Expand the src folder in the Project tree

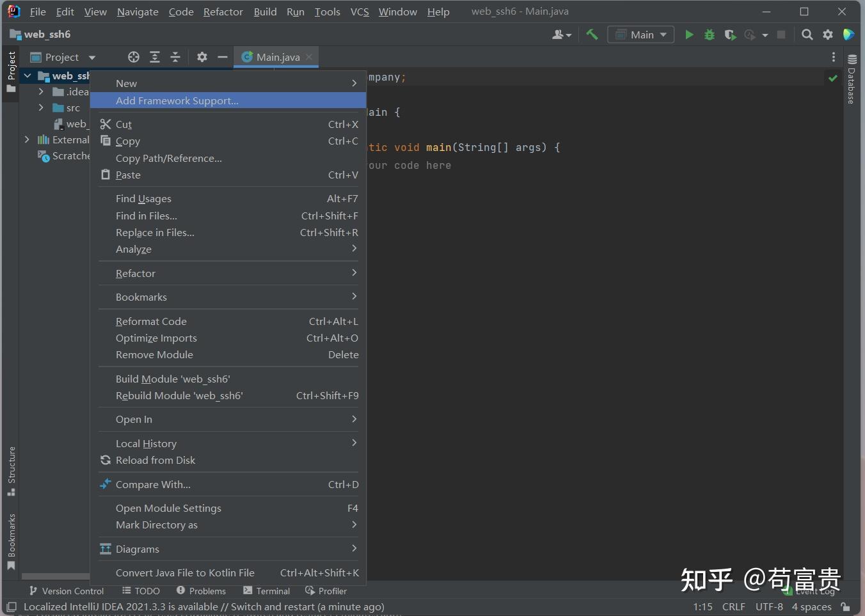click(x=40, y=107)
